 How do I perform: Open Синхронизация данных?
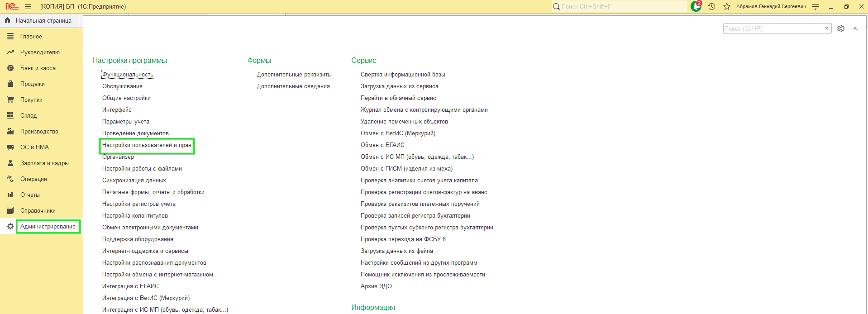coord(134,180)
